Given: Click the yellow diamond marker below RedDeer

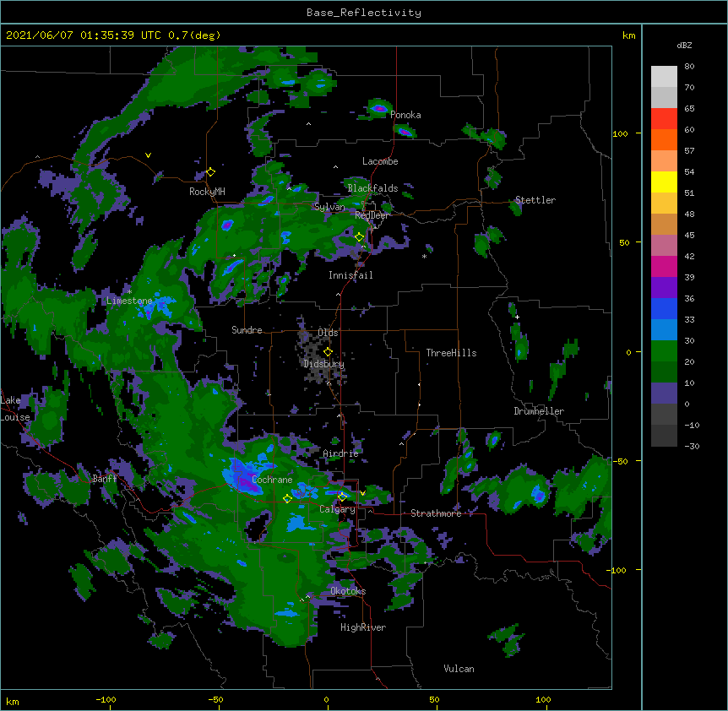Looking at the screenshot, I should (359, 237).
